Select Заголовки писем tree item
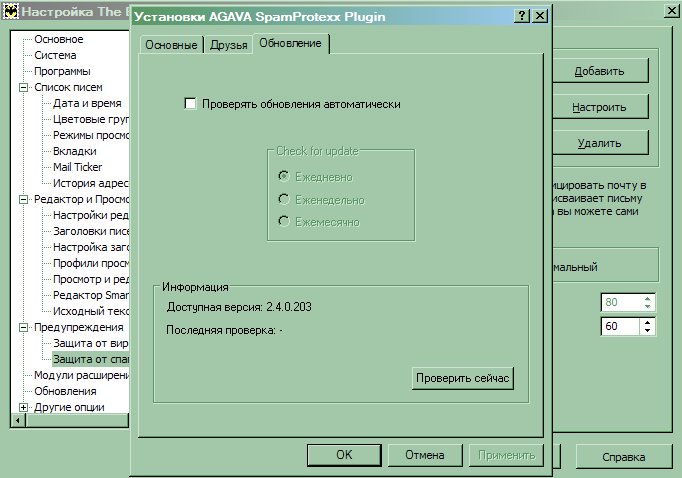Image resolution: width=682 pixels, height=478 pixels. coord(91,231)
